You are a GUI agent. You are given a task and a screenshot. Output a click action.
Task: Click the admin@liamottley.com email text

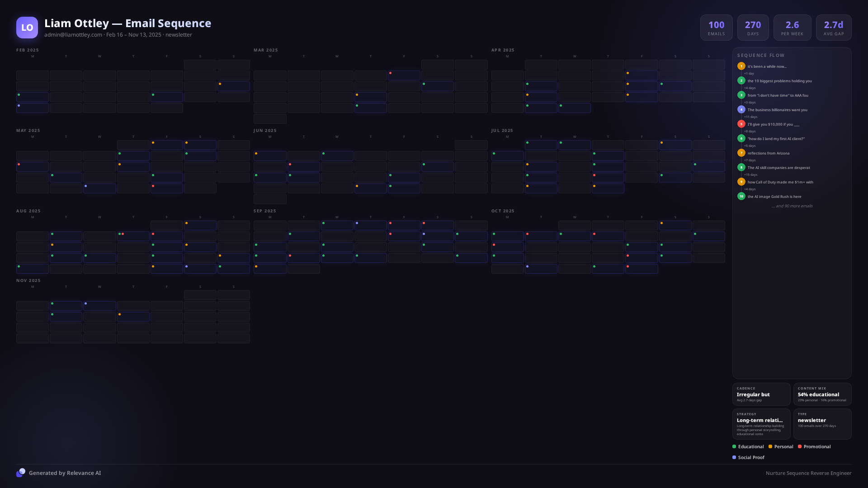73,35
